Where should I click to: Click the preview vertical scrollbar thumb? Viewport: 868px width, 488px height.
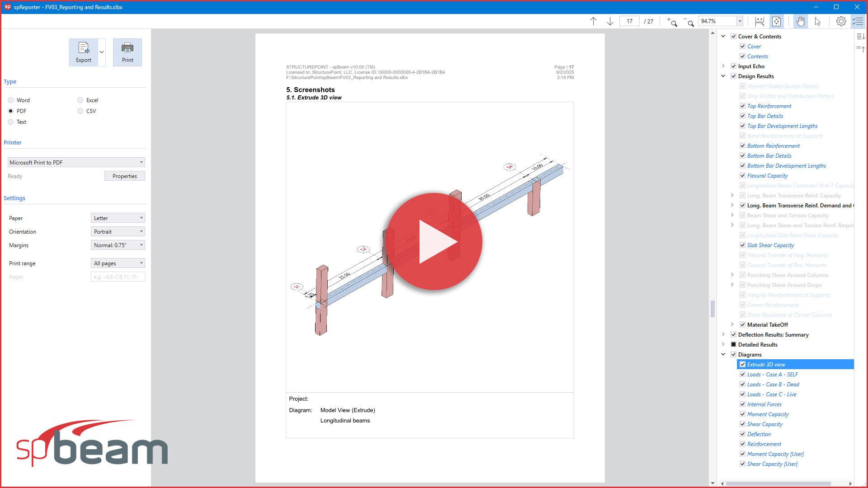click(x=712, y=309)
